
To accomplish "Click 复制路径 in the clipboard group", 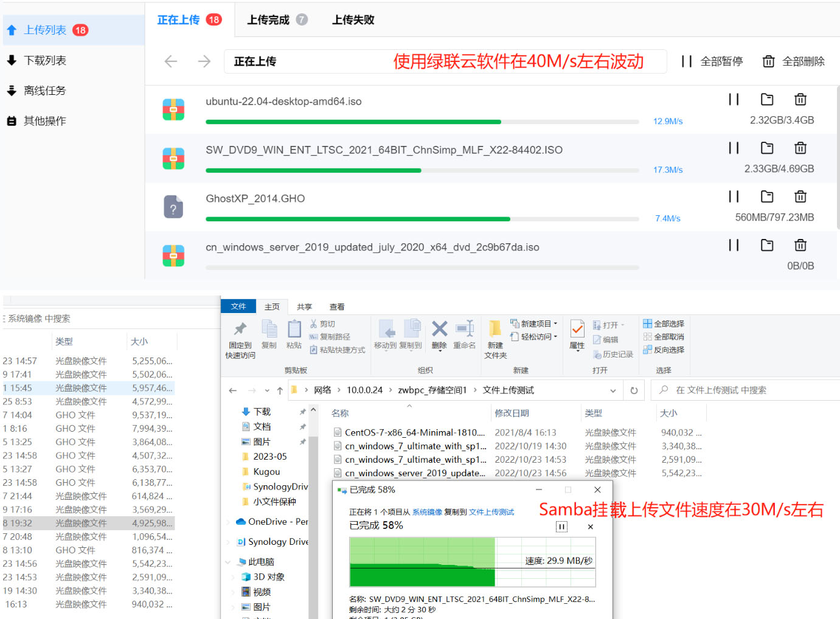I will tap(329, 337).
